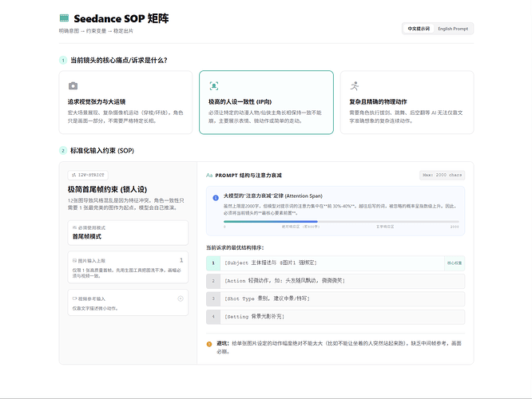This screenshot has height=399, width=532.
Task: Click the number 1 value in 图片输入上限
Action: tap(181, 260)
